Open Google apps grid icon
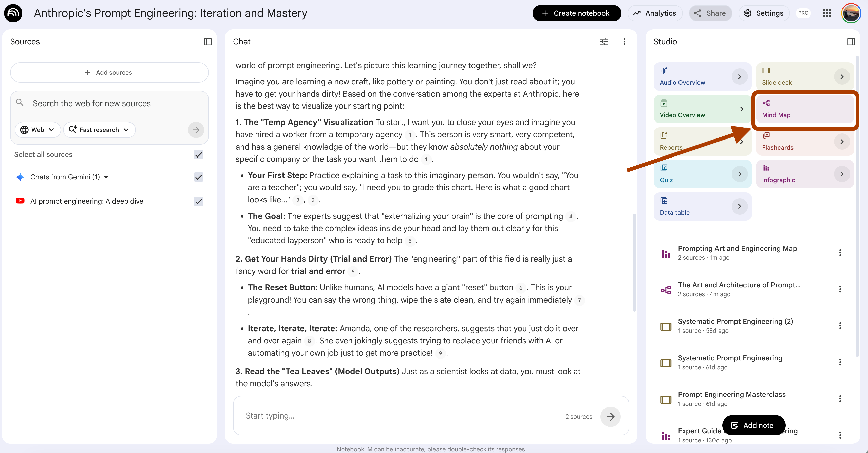This screenshot has height=453, width=868. click(826, 13)
